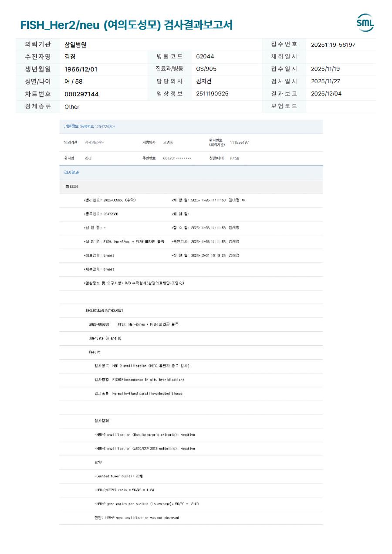Screen dimensions: 392x554
Task: Click the '검체종류' label in header
Action: coord(38,106)
